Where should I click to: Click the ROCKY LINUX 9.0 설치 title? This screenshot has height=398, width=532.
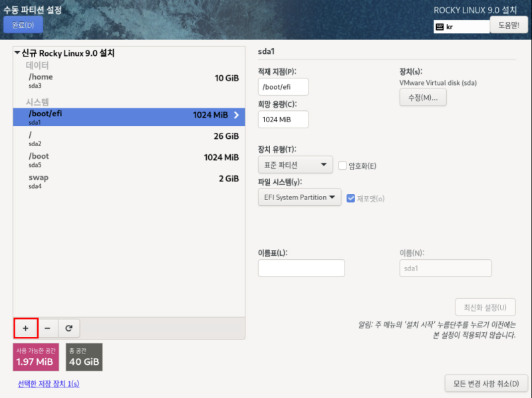(x=475, y=10)
